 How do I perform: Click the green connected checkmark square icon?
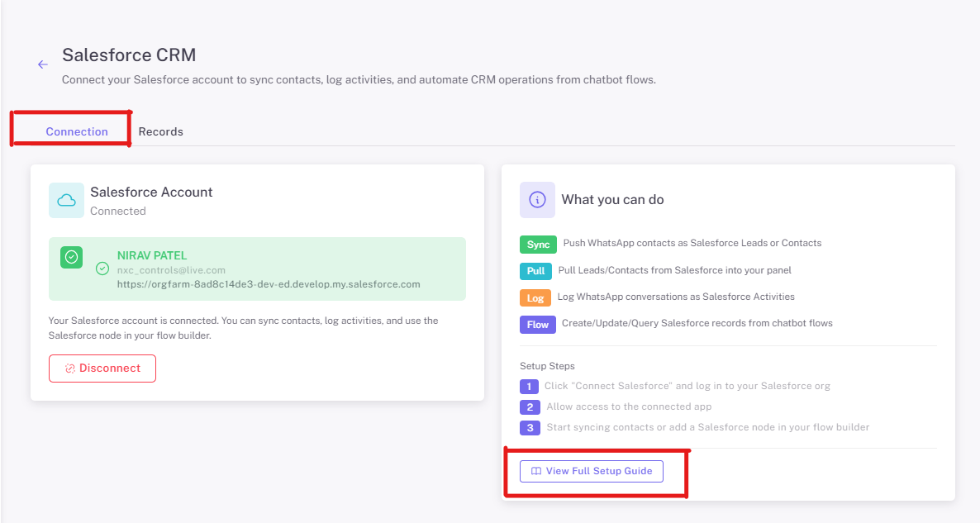click(x=71, y=258)
